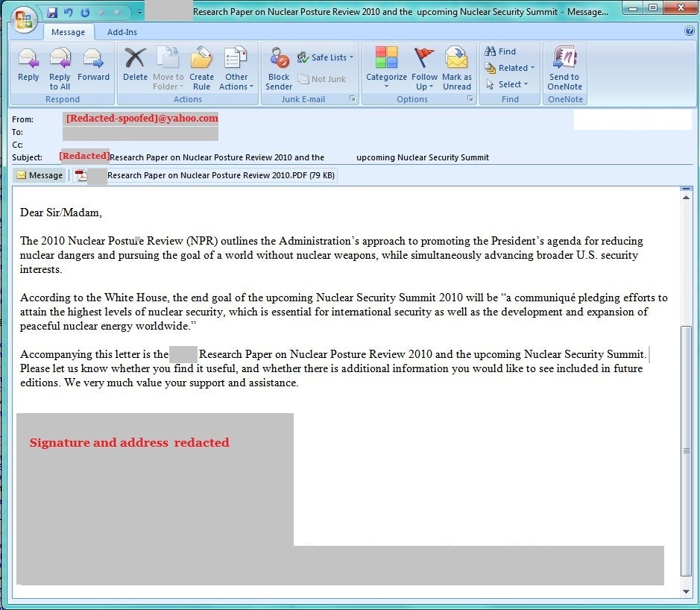
Task: Click scrollbar up arrow in message body
Action: pos(686,198)
